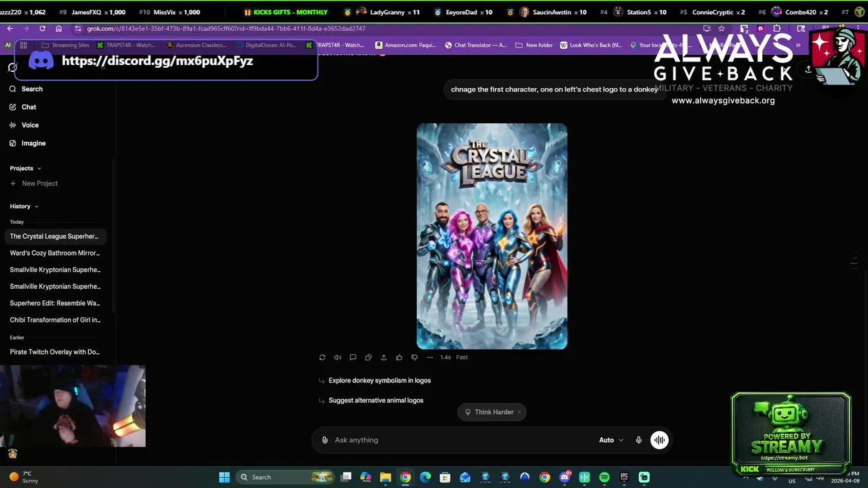Open Discord from the taskbar

(x=564, y=477)
